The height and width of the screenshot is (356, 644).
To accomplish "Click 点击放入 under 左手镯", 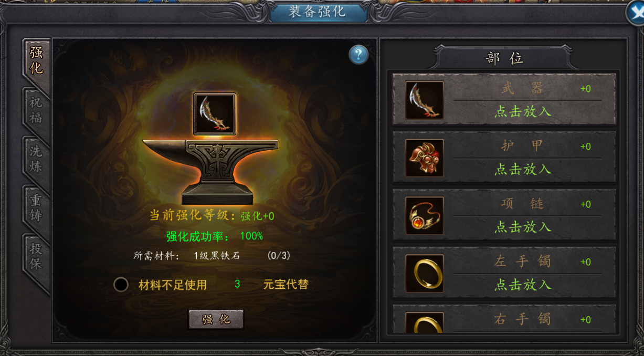I will click(523, 285).
